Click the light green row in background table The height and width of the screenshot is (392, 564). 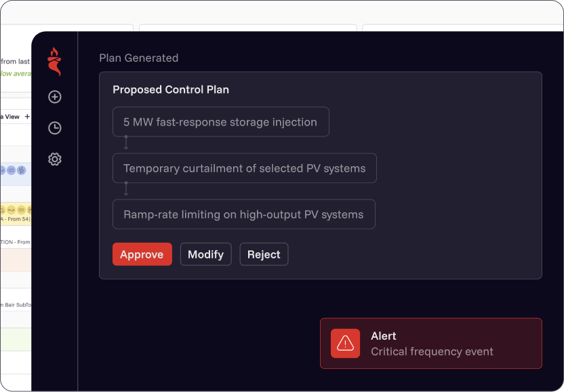(x=15, y=339)
